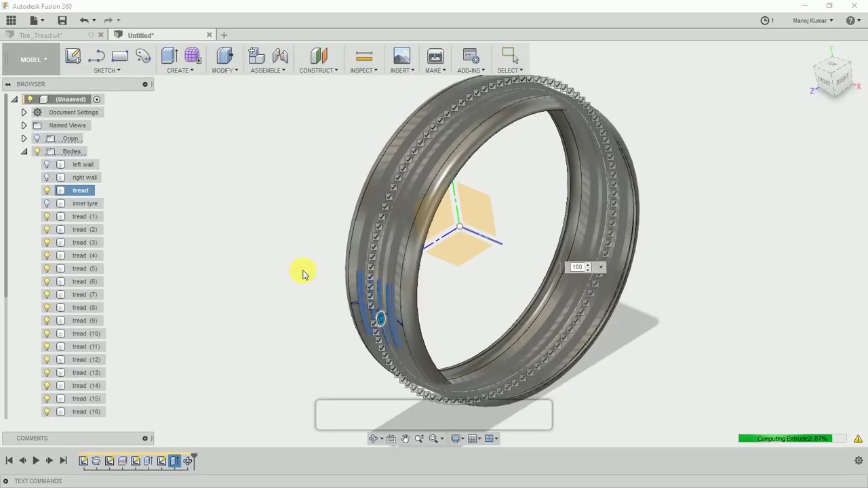Jump to timeline end
This screenshot has height=488, width=868.
click(63, 461)
